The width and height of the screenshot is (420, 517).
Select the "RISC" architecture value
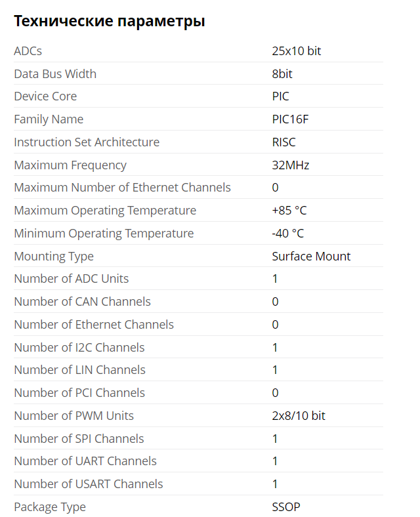pyautogui.click(x=283, y=142)
